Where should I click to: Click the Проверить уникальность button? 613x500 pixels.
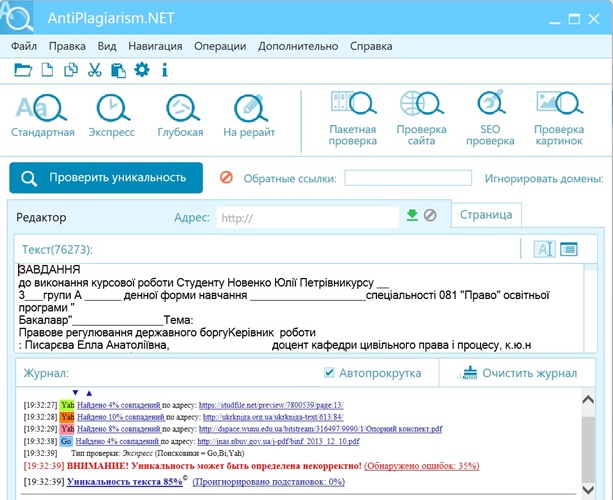click(x=106, y=178)
